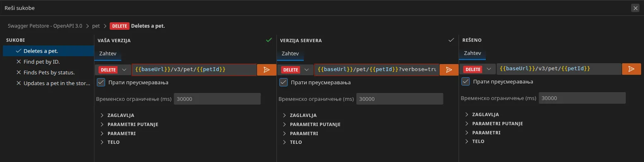The height and width of the screenshot is (162, 644).
Task: Select conflict 'Finds Pets by status.'
Action: coord(48,73)
